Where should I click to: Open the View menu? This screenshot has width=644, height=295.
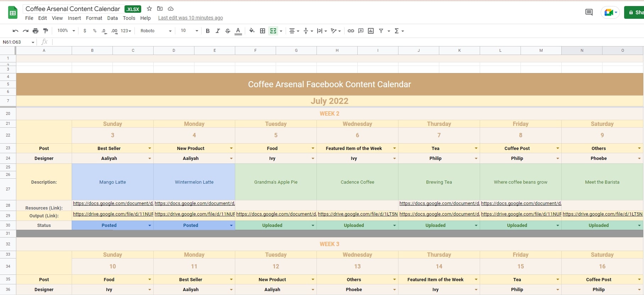57,18
